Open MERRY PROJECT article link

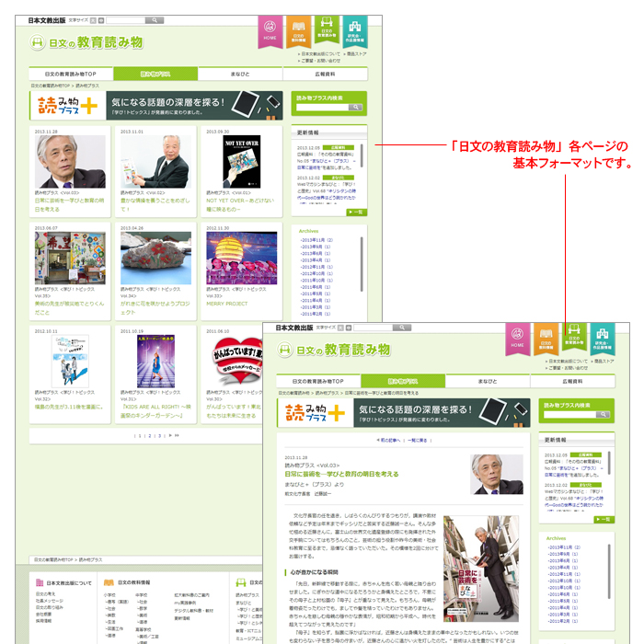[x=226, y=304]
